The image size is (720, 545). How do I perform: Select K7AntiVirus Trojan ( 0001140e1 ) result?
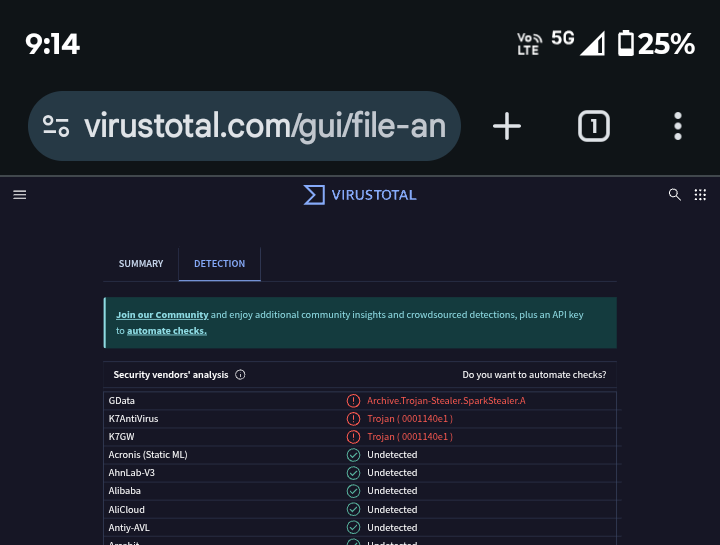click(x=410, y=419)
